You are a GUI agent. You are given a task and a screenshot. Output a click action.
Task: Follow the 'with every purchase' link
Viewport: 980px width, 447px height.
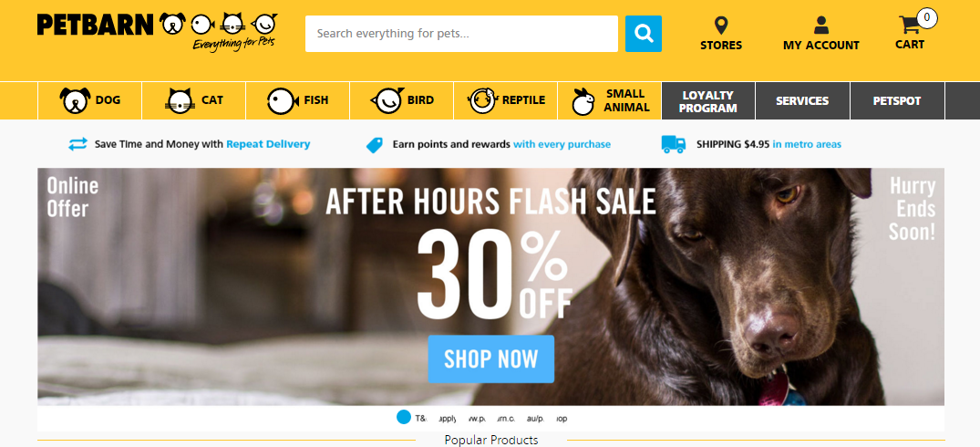pos(562,144)
